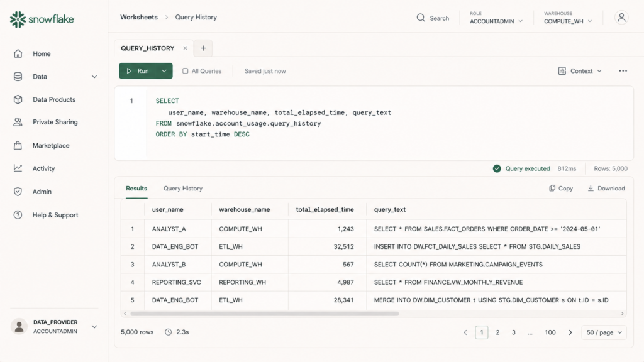644x362 pixels.
Task: Go to results page 2
Action: point(497,332)
